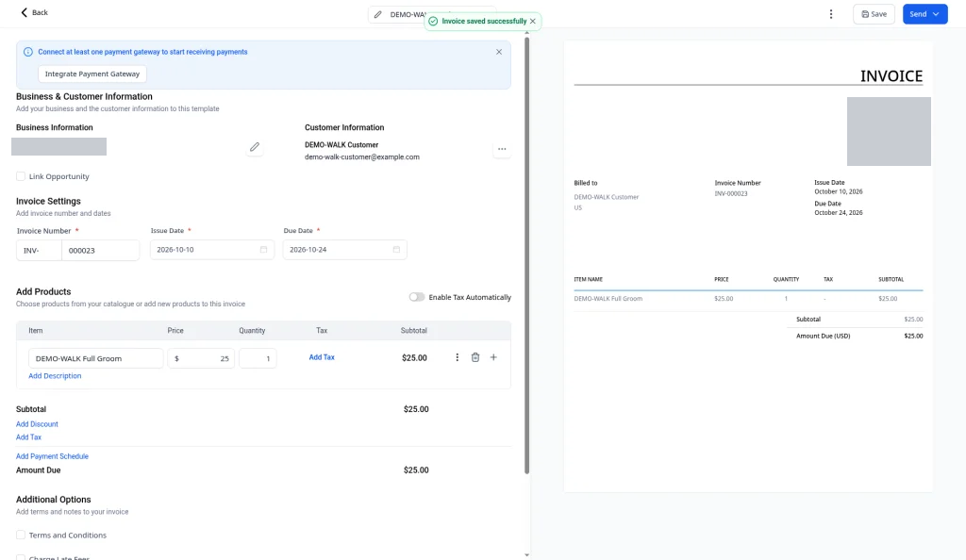Image resolution: width=966 pixels, height=560 pixels.
Task: Dismiss the 'Invoice saved successfully' notification
Action: click(533, 21)
